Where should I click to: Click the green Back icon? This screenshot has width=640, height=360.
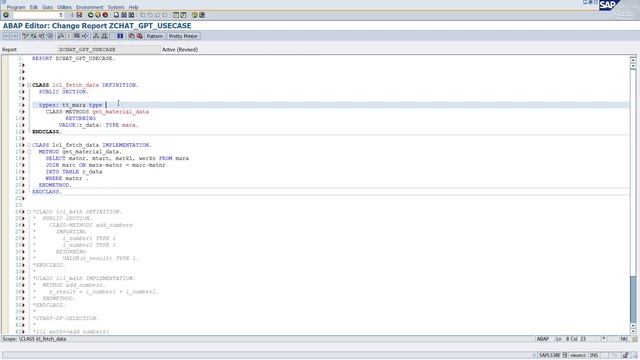pos(91,15)
